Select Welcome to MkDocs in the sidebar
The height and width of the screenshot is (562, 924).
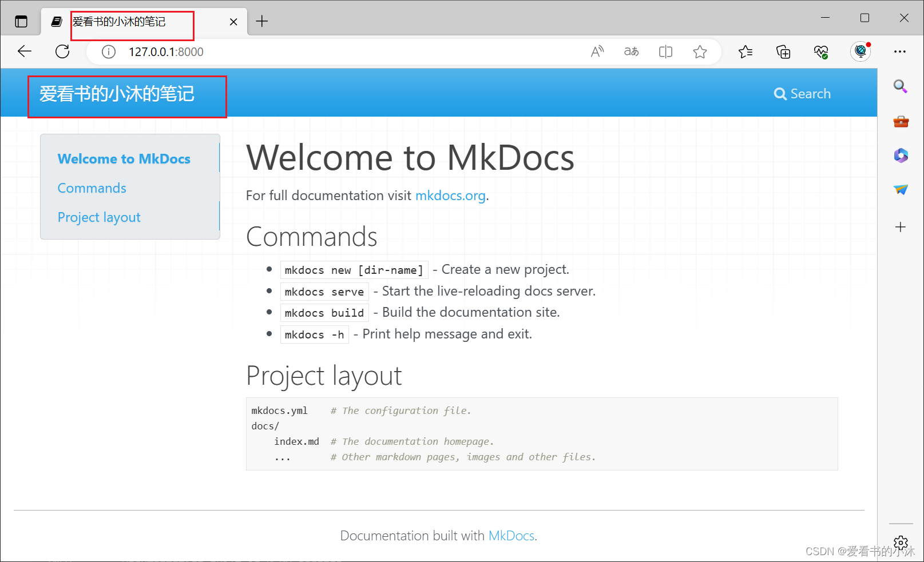tap(124, 159)
